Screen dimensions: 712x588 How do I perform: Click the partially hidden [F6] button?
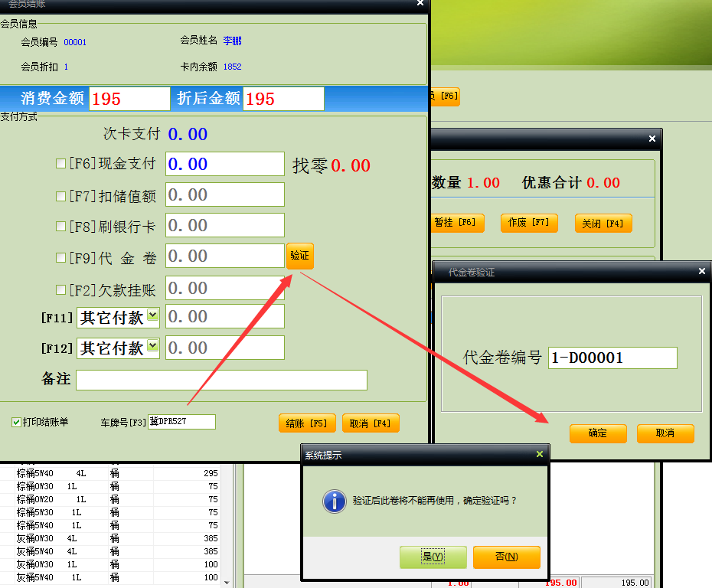(x=445, y=96)
